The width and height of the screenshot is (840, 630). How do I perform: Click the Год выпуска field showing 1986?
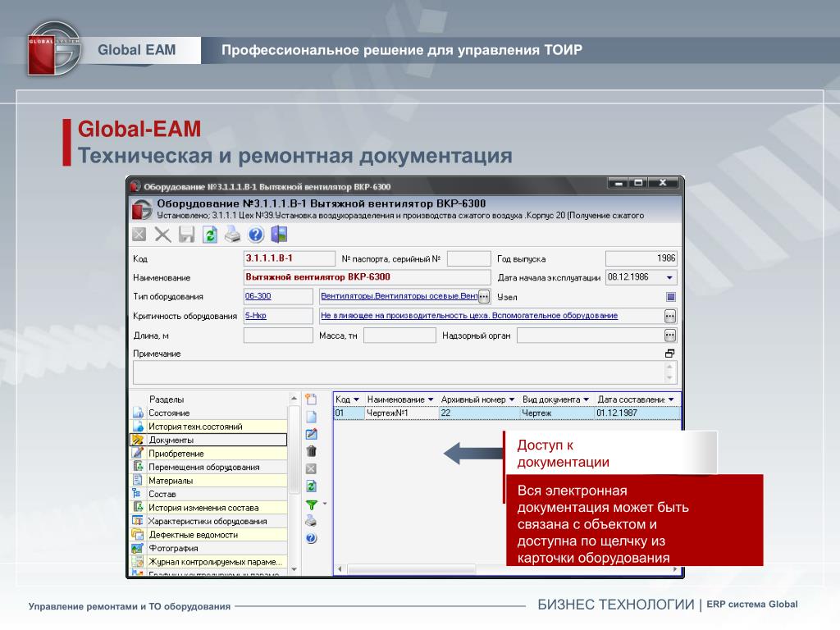pos(641,258)
